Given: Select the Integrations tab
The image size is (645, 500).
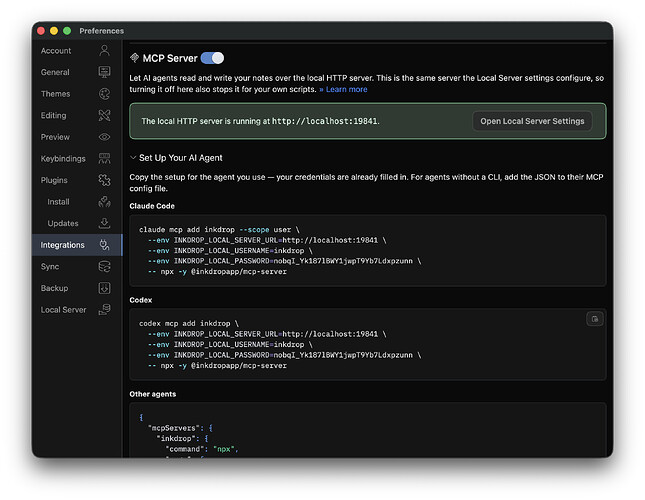Looking at the screenshot, I should [x=77, y=245].
